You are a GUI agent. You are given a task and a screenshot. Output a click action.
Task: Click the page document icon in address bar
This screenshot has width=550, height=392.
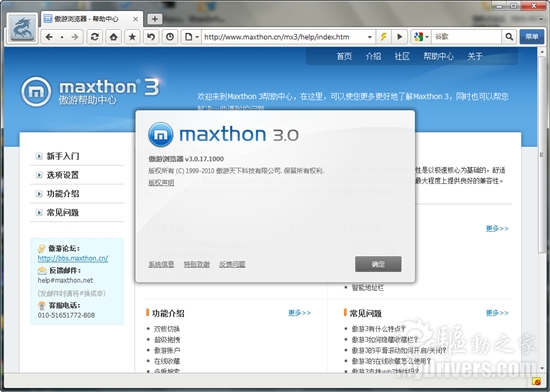point(189,37)
